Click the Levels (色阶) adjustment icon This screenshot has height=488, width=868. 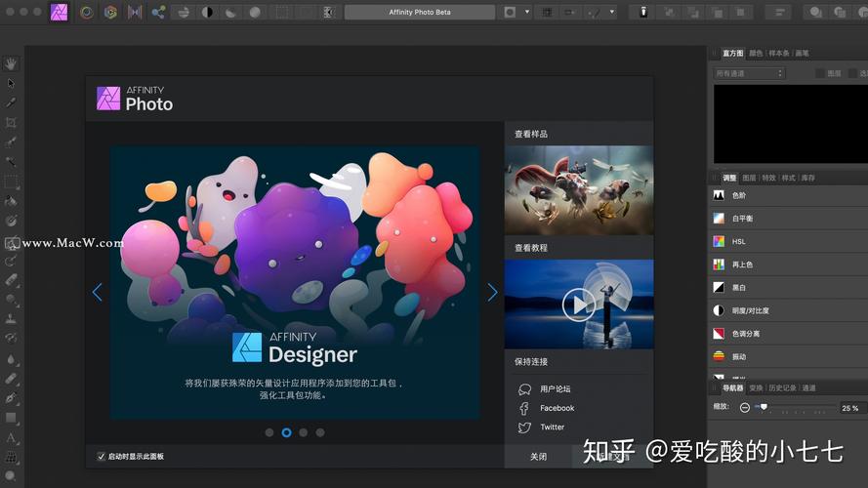pyautogui.click(x=719, y=195)
